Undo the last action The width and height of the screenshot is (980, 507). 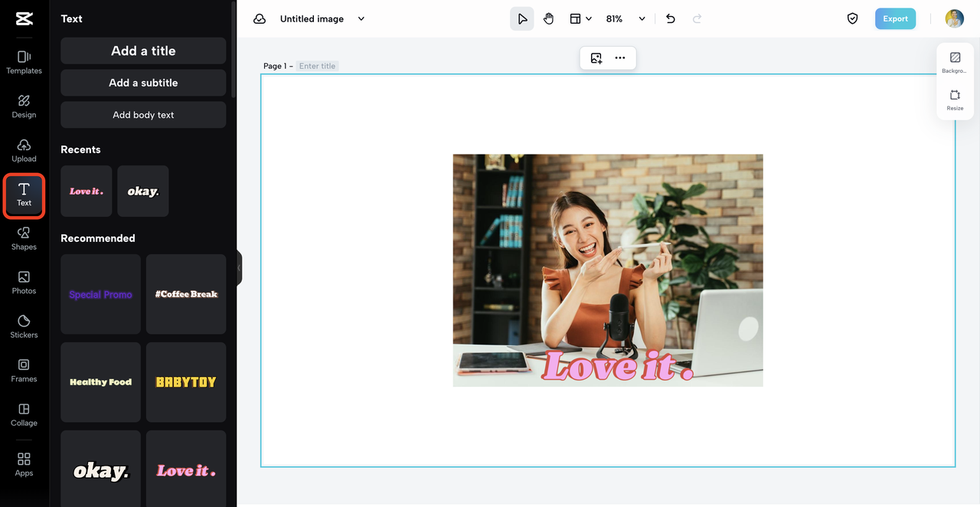(x=671, y=19)
